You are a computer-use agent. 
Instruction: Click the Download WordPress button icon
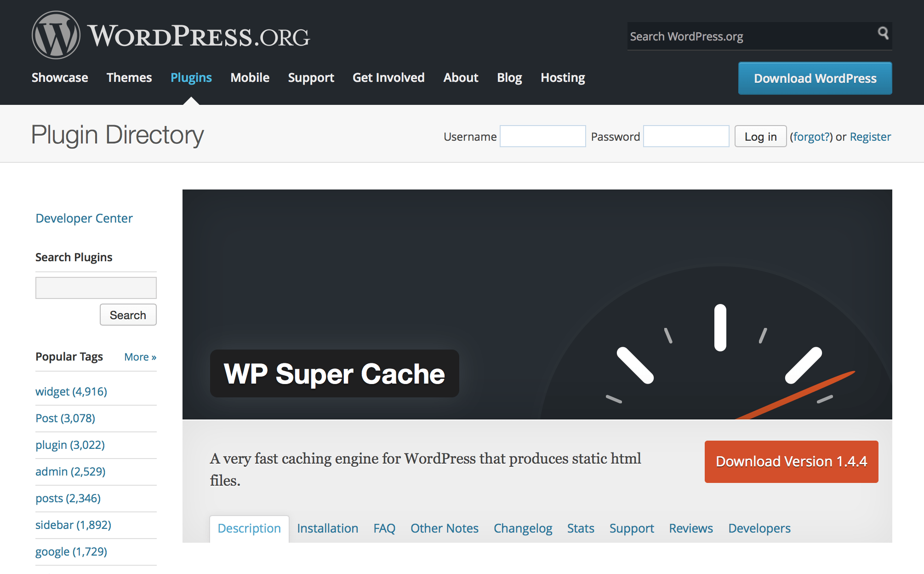815,77
